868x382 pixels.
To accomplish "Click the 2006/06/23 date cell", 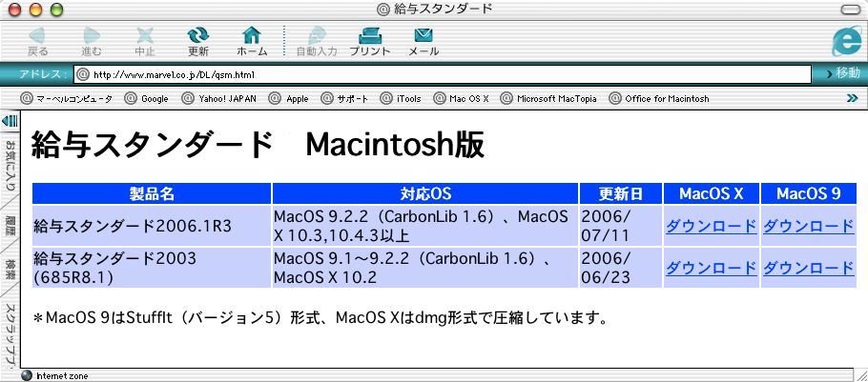I will (621, 268).
